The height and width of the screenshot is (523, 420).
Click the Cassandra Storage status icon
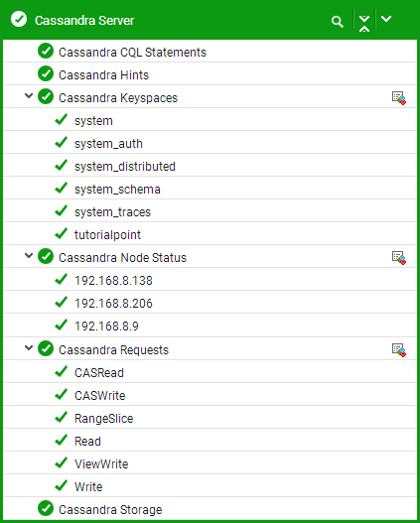click(46, 508)
